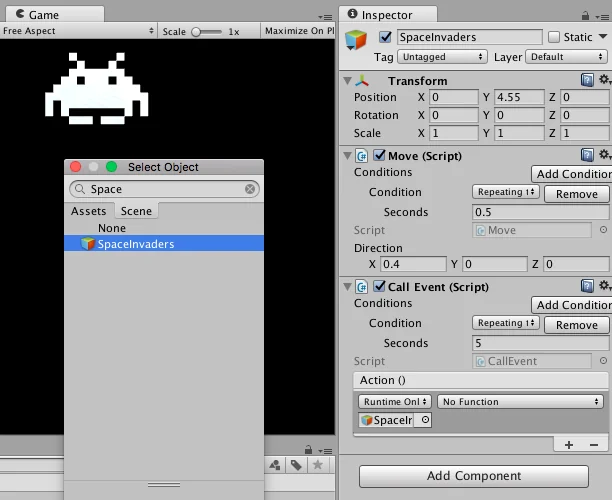Open Inspector panel options menu
This screenshot has width=612, height=500.
(x=603, y=17)
